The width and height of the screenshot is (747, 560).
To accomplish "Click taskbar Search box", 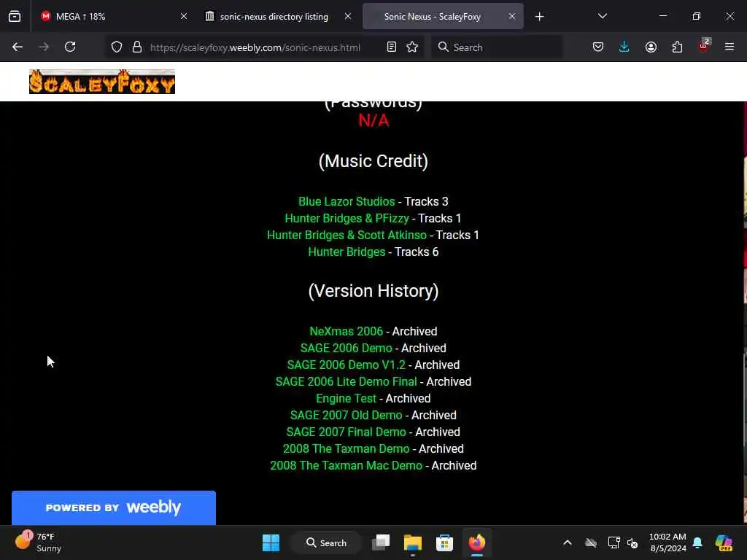I will point(327,542).
